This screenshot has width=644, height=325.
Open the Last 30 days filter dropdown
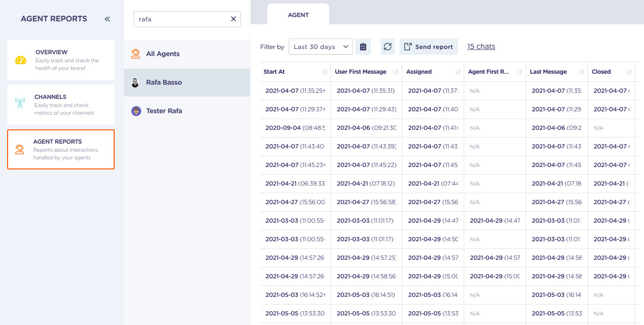tap(321, 47)
